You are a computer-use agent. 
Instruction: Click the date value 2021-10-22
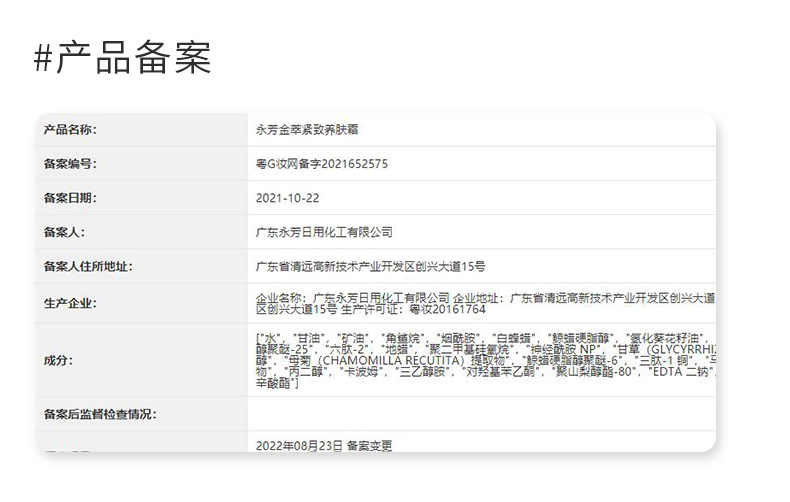coord(287,198)
